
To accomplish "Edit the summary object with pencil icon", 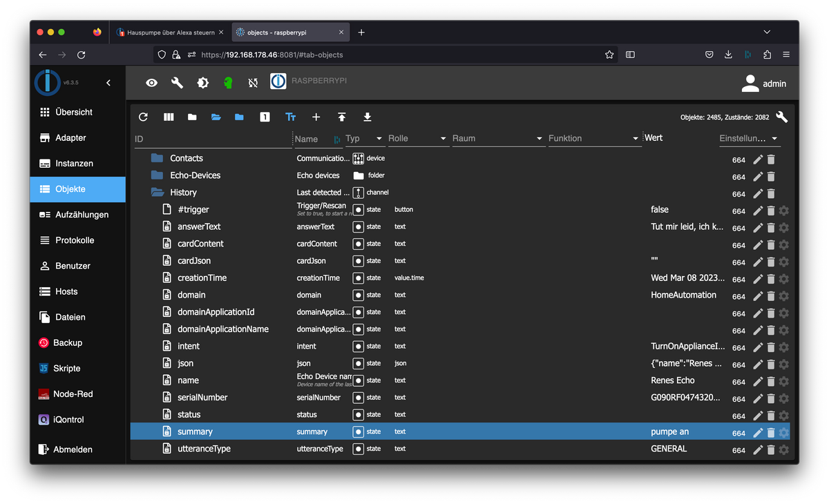I will [x=758, y=432].
